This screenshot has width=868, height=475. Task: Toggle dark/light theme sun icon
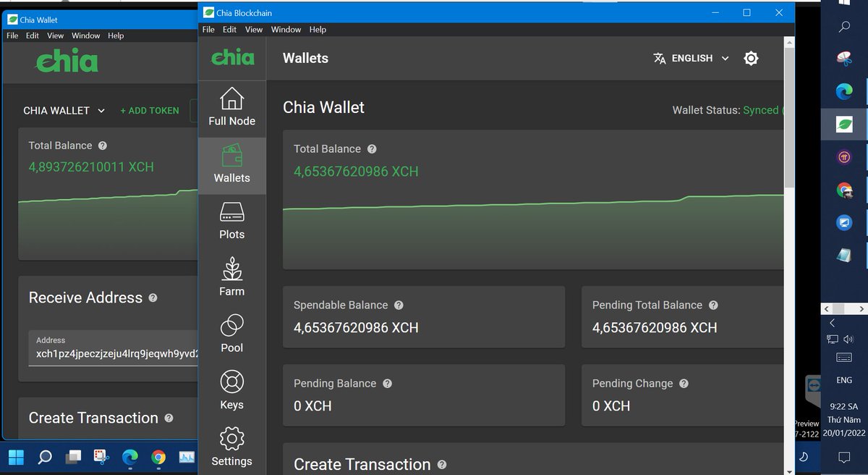click(x=751, y=59)
